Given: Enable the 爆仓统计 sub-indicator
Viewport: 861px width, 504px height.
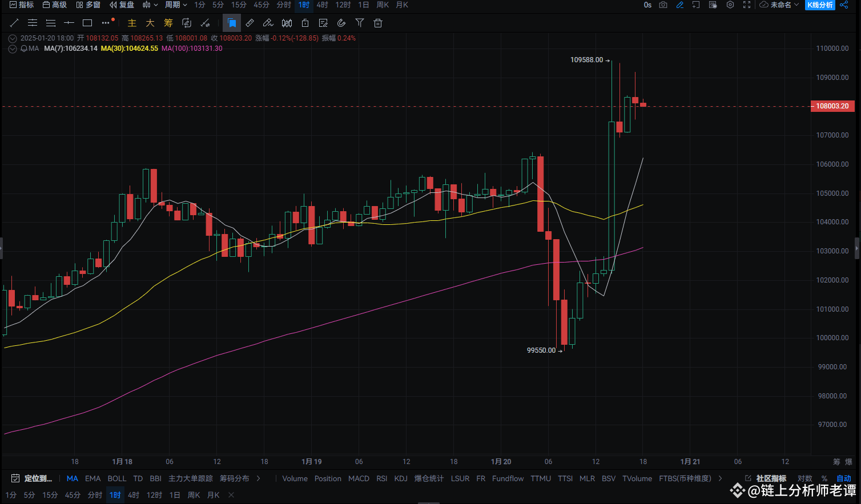Looking at the screenshot, I should point(429,478).
